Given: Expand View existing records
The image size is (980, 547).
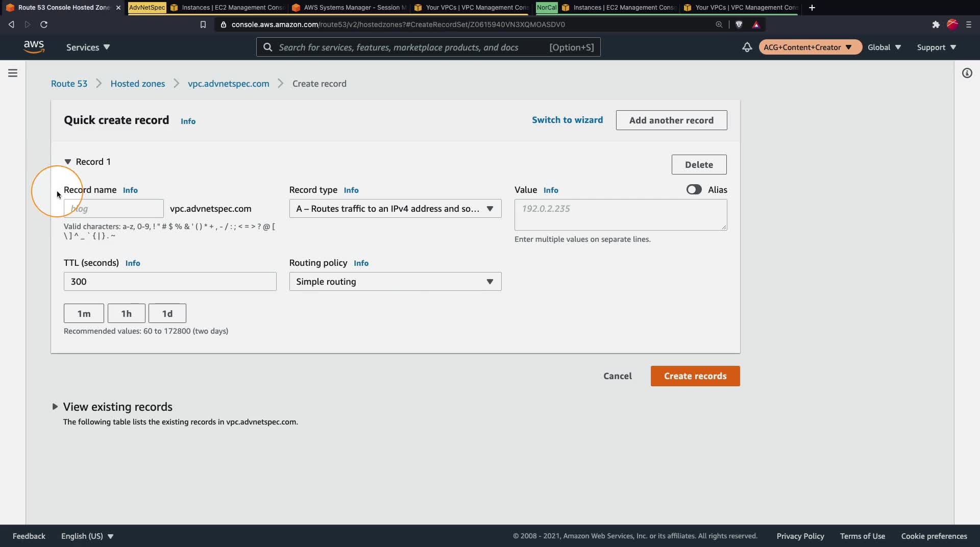Looking at the screenshot, I should [x=55, y=407].
